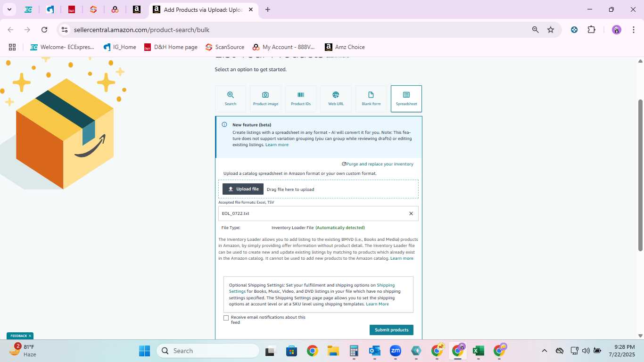This screenshot has height=362, width=644.
Task: Open the blue extension icon
Action: click(574, 30)
